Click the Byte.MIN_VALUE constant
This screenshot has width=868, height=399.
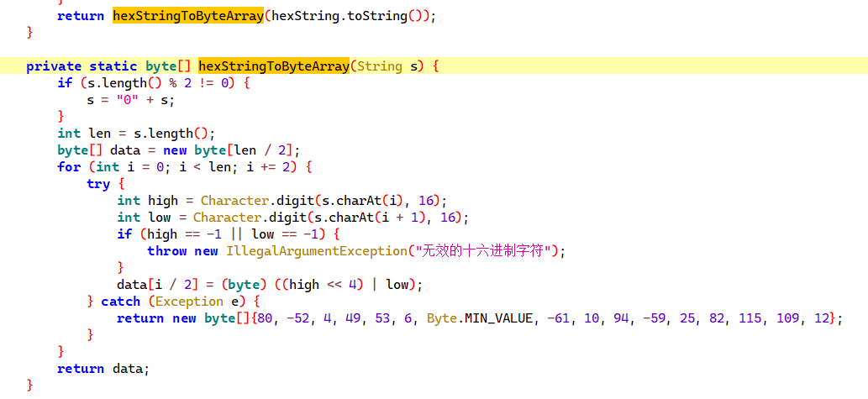(x=480, y=318)
